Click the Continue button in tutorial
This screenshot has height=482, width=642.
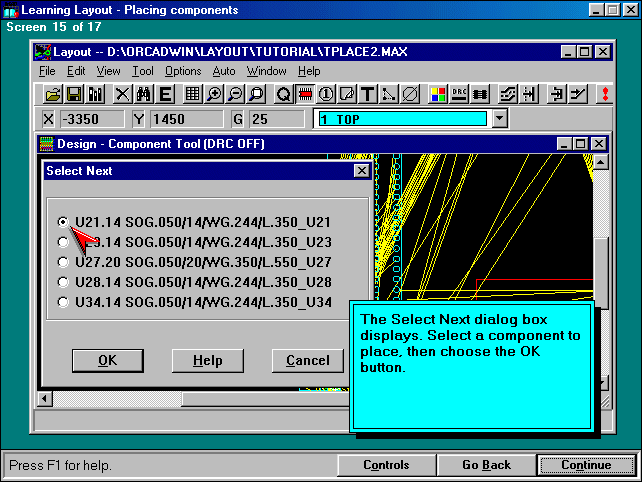(586, 465)
